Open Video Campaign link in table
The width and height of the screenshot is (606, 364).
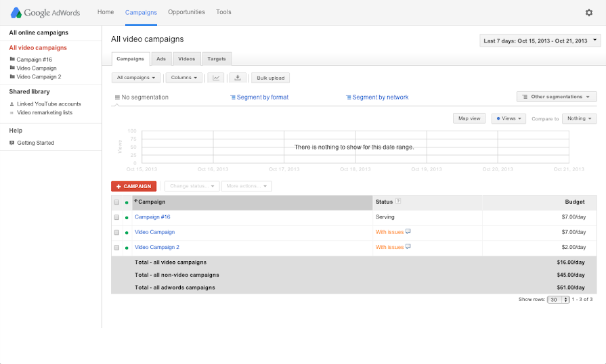pyautogui.click(x=154, y=232)
